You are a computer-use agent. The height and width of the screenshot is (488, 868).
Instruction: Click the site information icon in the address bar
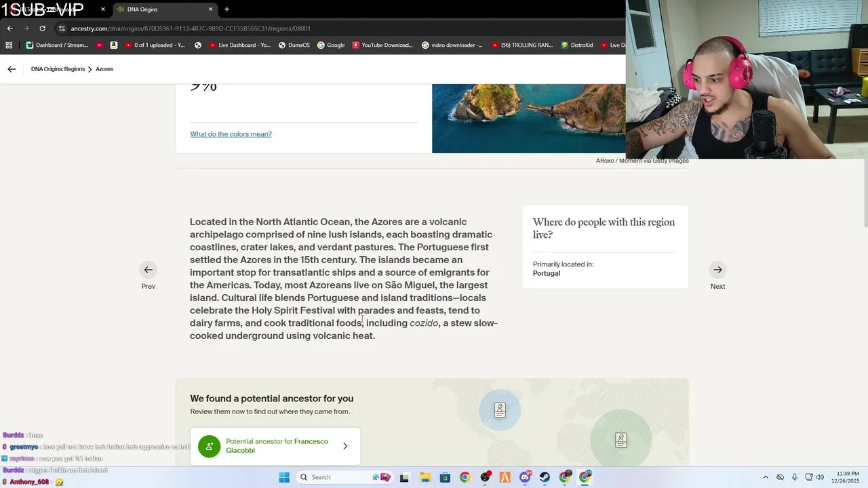[62, 28]
